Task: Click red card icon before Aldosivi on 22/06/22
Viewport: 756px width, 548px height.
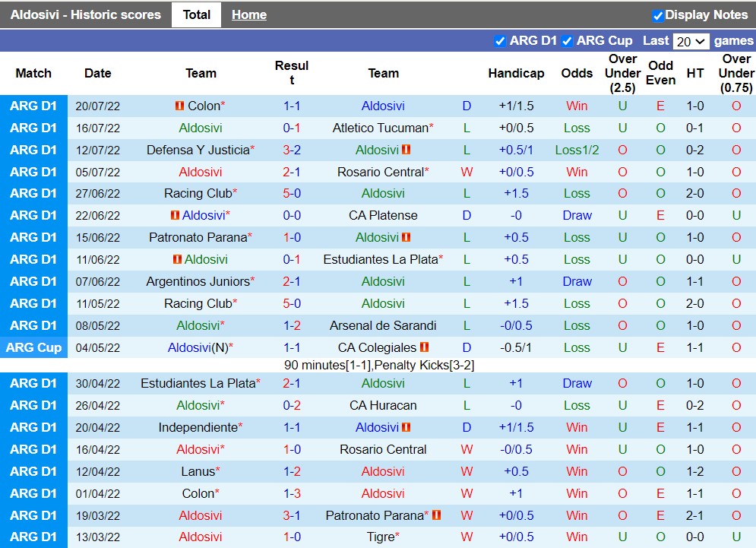Action: (x=175, y=216)
